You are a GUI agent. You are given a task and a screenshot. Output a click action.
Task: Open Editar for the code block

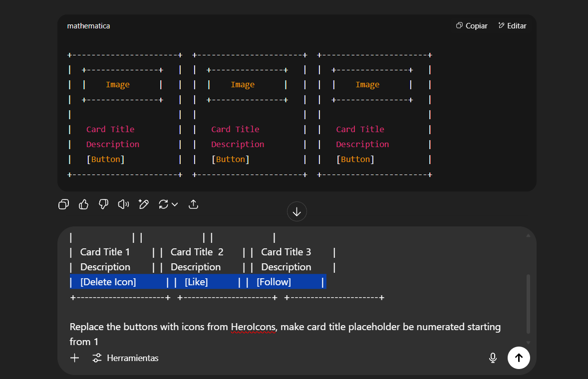[512, 26]
